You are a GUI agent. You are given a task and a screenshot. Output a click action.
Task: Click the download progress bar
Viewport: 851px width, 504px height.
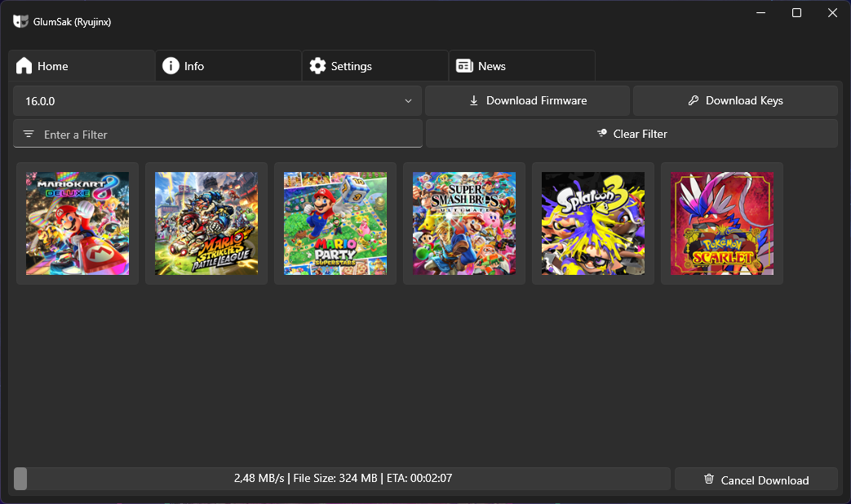[343, 479]
